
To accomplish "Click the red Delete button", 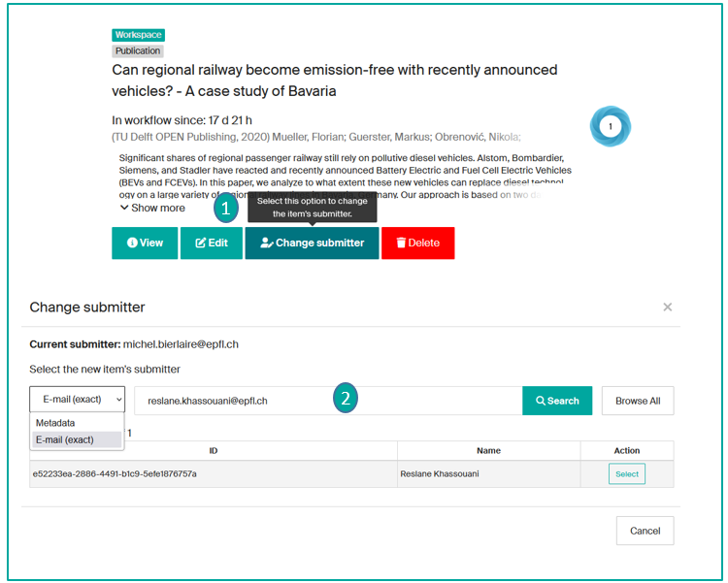I will [417, 243].
